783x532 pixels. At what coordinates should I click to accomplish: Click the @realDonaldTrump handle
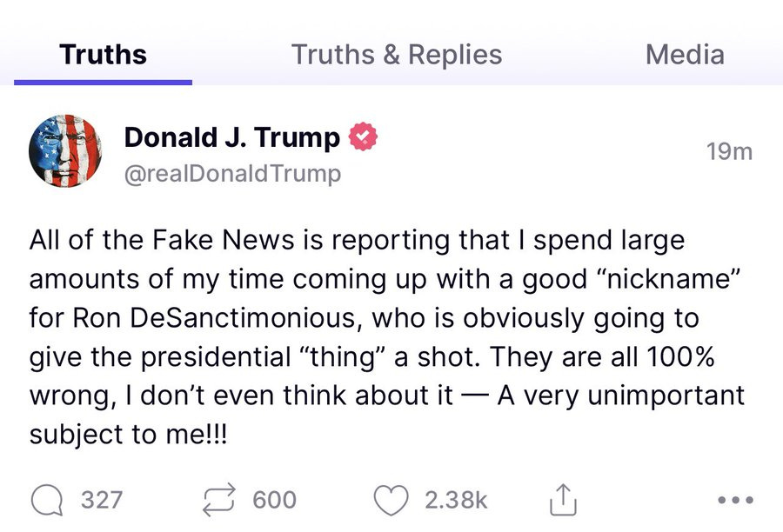tap(232, 174)
